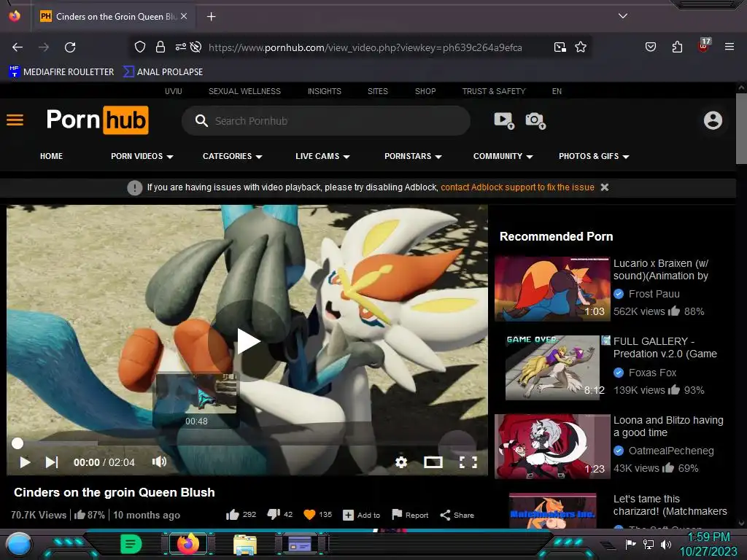Open the Foxas Fox channel link
Screen dimensions: 747x560
pos(652,373)
